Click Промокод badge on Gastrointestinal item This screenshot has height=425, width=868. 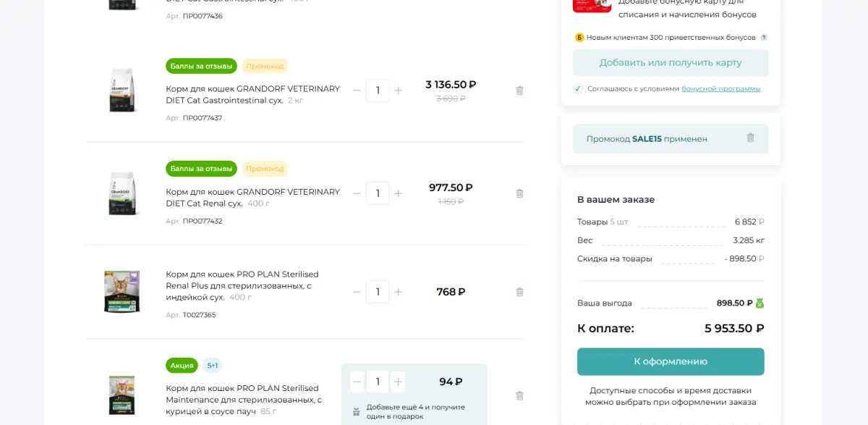click(265, 66)
